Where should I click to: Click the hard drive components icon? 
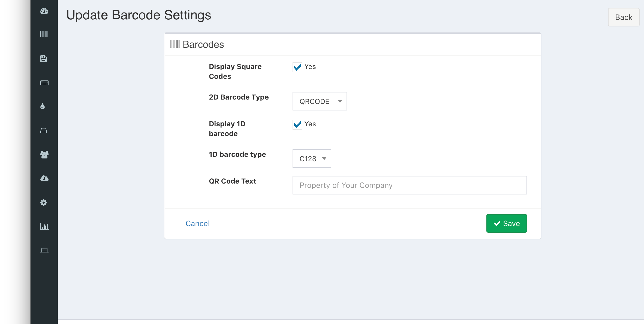click(x=44, y=131)
